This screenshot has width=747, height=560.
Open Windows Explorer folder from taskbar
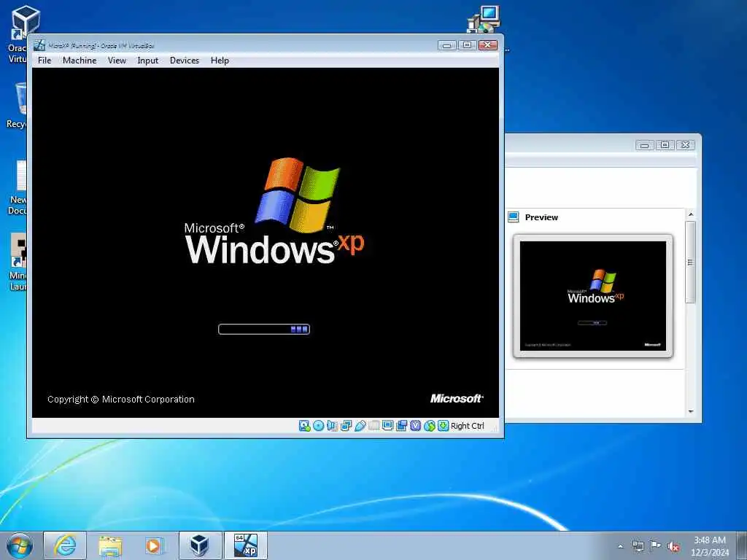[111, 545]
